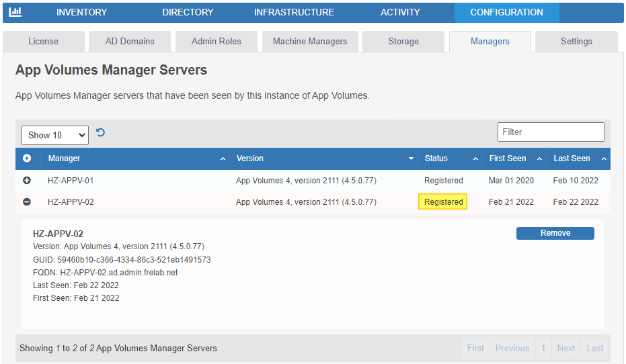The width and height of the screenshot is (626, 364).
Task: Open the Show 10 entries dropdown
Action: [x=54, y=135]
